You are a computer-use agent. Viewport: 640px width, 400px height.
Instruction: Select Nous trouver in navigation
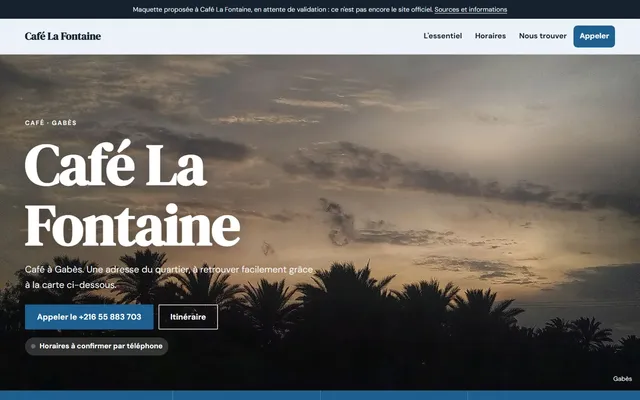542,36
